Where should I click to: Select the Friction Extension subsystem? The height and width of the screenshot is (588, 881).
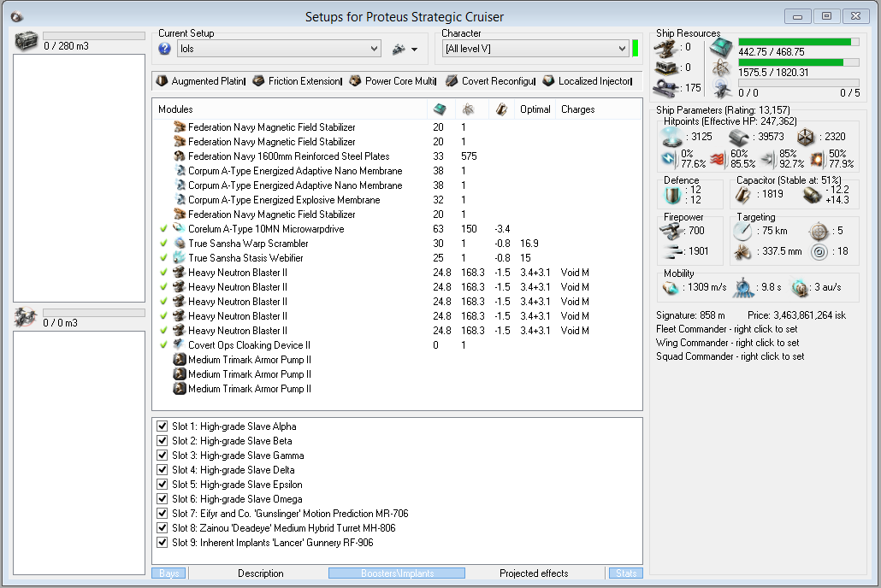tap(297, 81)
